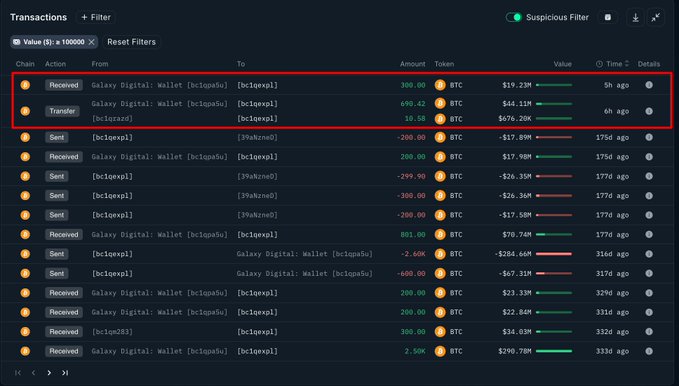Sort by the Time column header
The width and height of the screenshot is (679, 386).
click(612, 64)
